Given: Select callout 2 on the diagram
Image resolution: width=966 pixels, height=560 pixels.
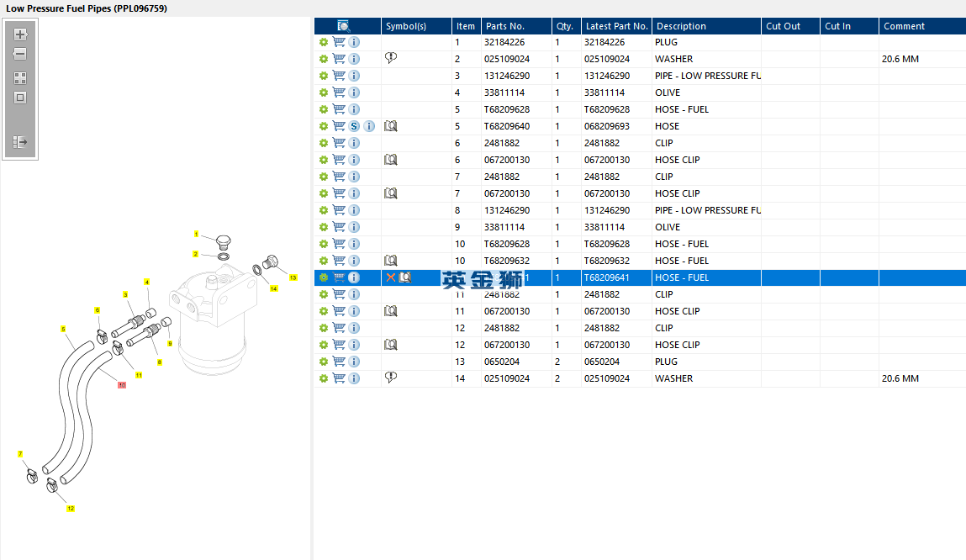Looking at the screenshot, I should [x=195, y=254].
